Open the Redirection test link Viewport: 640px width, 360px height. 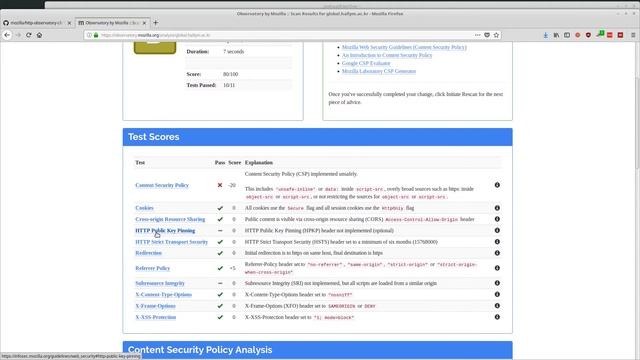coord(149,253)
